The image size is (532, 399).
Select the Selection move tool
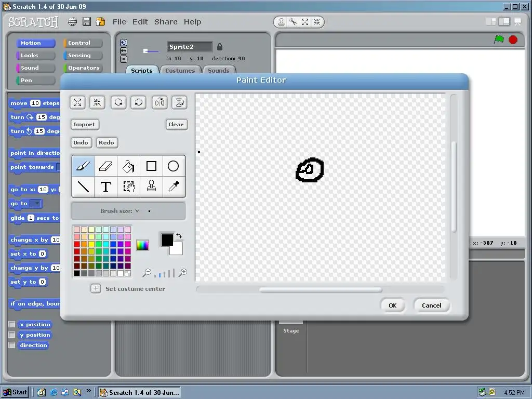coord(128,187)
